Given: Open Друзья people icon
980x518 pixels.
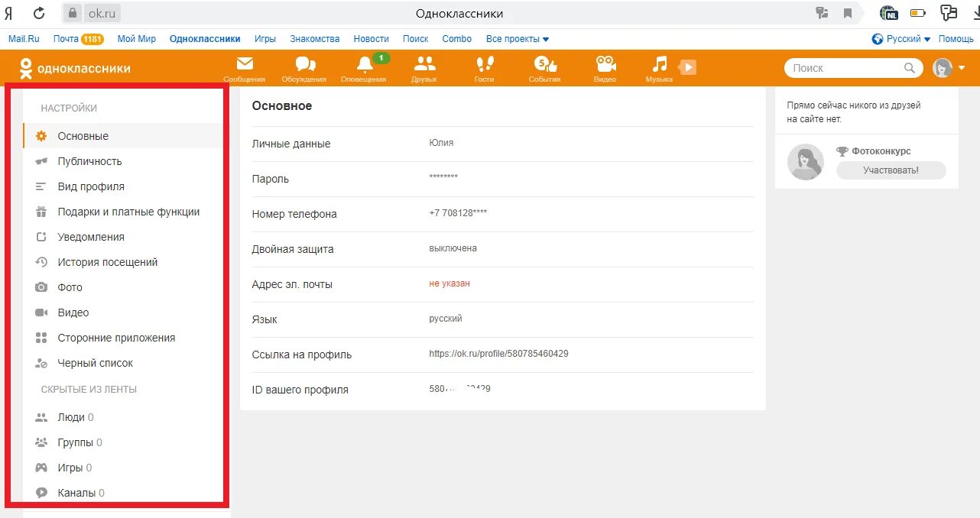Looking at the screenshot, I should [424, 64].
